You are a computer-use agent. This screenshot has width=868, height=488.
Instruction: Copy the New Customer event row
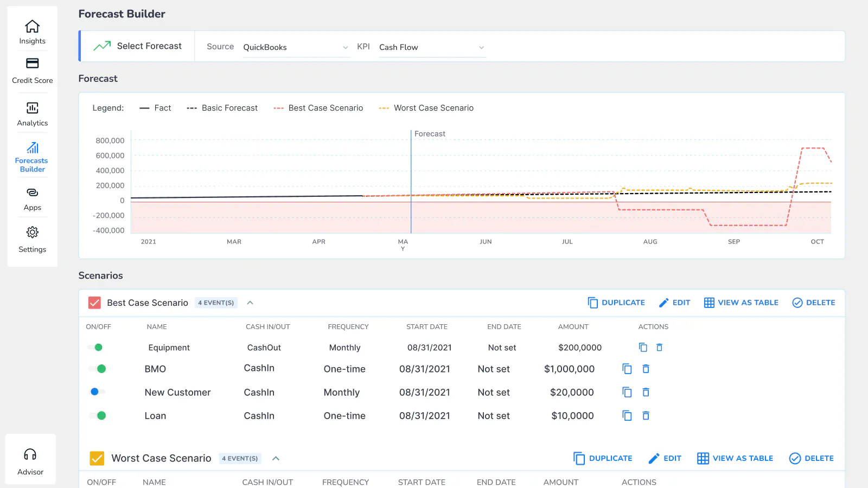pyautogui.click(x=627, y=392)
